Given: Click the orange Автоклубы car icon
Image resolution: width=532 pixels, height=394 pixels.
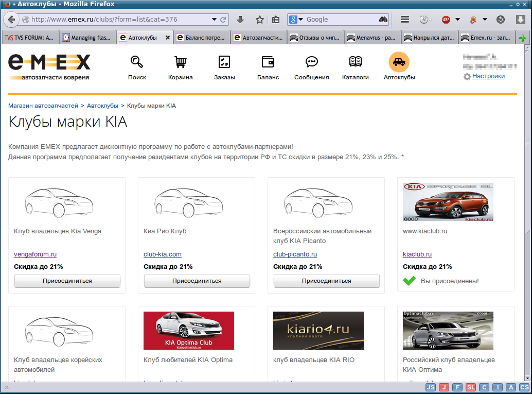Looking at the screenshot, I should click(399, 62).
